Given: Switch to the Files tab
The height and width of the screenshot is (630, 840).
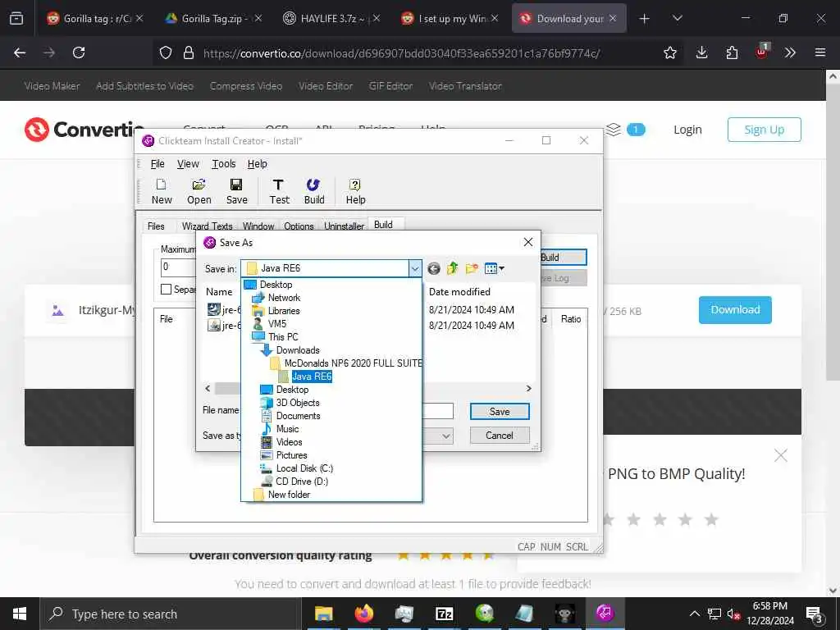Looking at the screenshot, I should pos(156,226).
